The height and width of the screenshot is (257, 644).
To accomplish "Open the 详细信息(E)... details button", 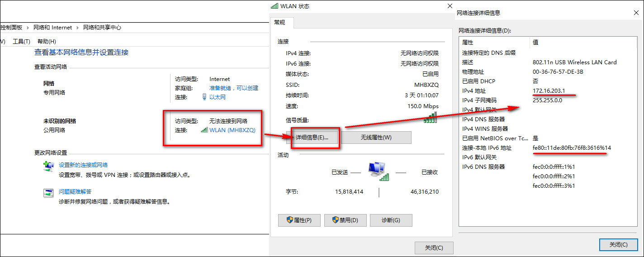I will tap(316, 138).
